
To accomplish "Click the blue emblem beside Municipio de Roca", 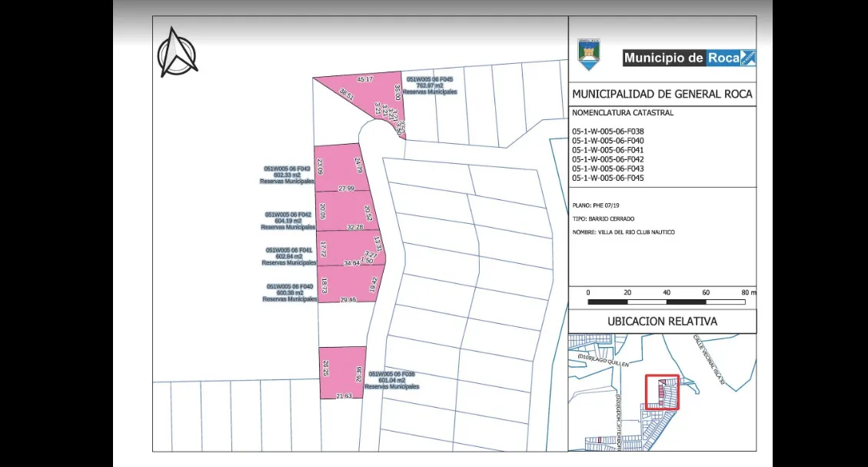I will (747, 58).
